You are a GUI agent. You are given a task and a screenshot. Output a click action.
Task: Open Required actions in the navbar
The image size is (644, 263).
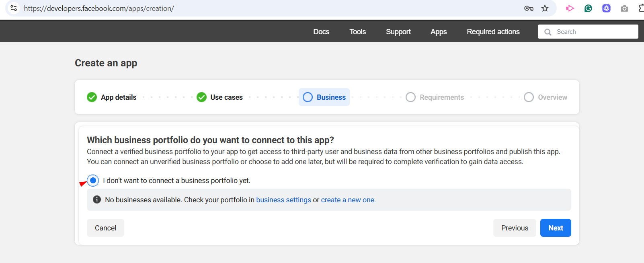coord(493,32)
